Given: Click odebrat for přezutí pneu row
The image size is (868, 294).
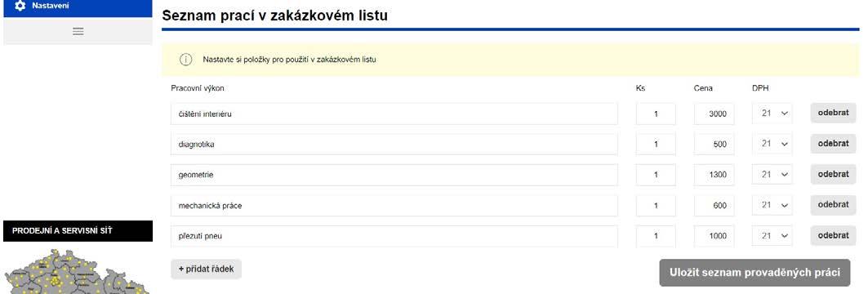Looking at the screenshot, I should tap(833, 235).
